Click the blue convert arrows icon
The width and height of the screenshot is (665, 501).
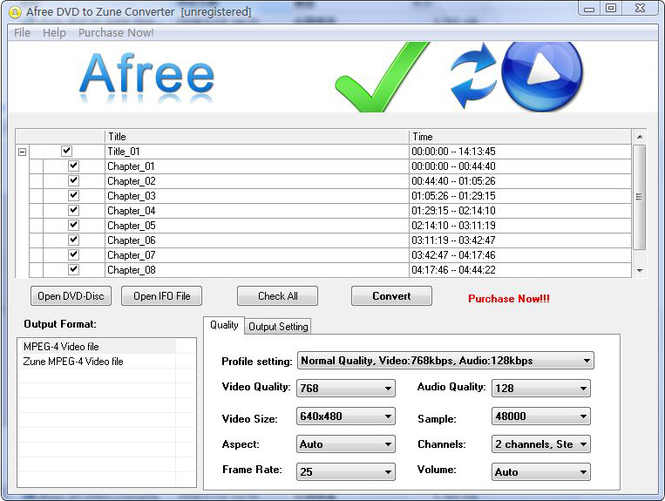tap(472, 76)
